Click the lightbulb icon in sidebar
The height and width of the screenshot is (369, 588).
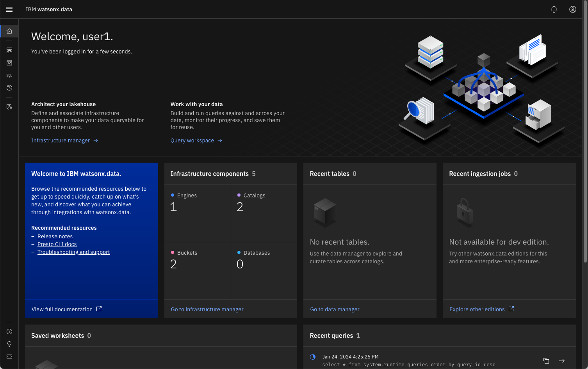[9, 344]
